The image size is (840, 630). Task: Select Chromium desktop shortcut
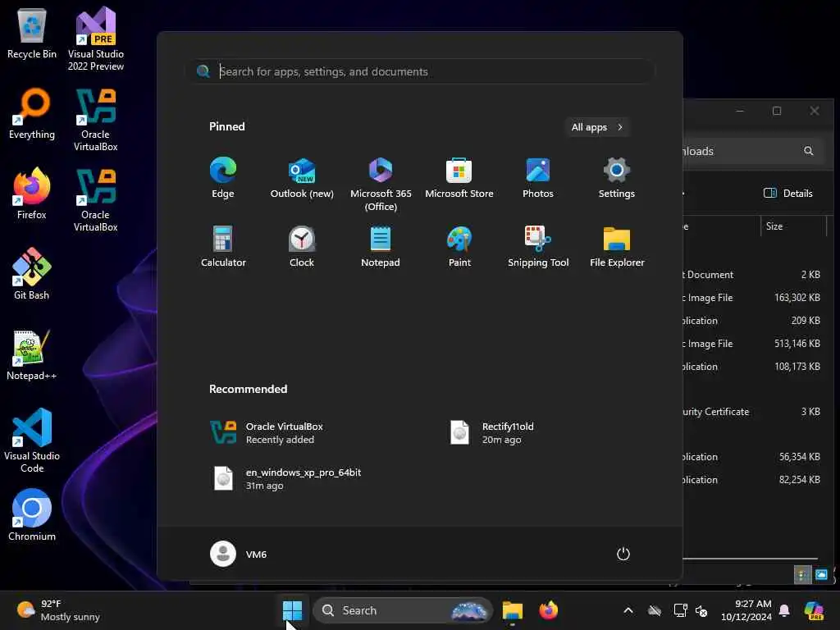(x=32, y=515)
